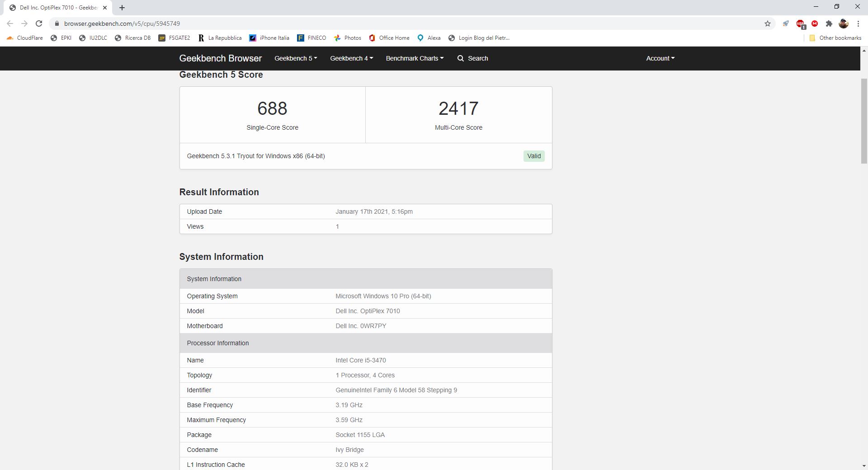Screen dimensions: 868x470
Task: Click the Geekbench 5 Score heading
Action: (x=221, y=75)
